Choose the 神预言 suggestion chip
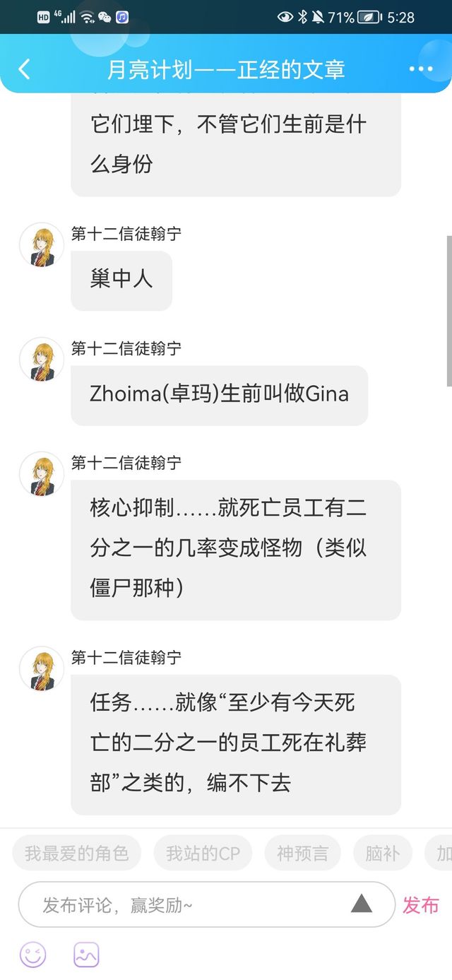The width and height of the screenshot is (452, 980). tap(302, 853)
